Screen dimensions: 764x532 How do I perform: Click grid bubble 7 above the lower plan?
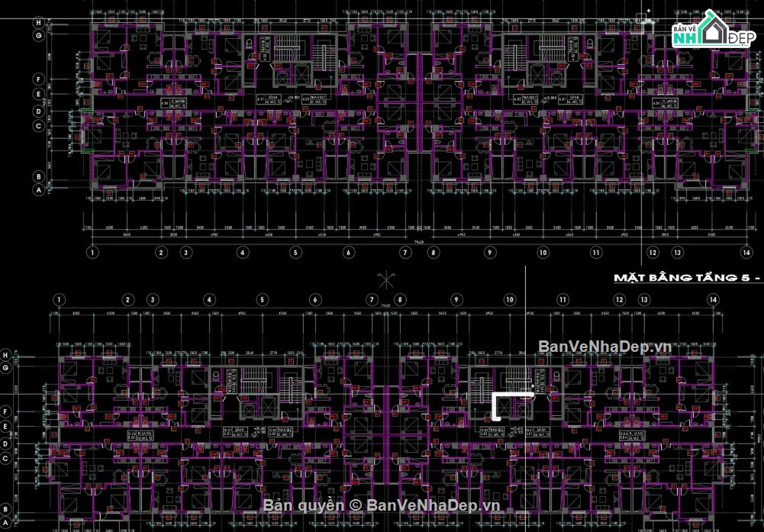tap(372, 300)
